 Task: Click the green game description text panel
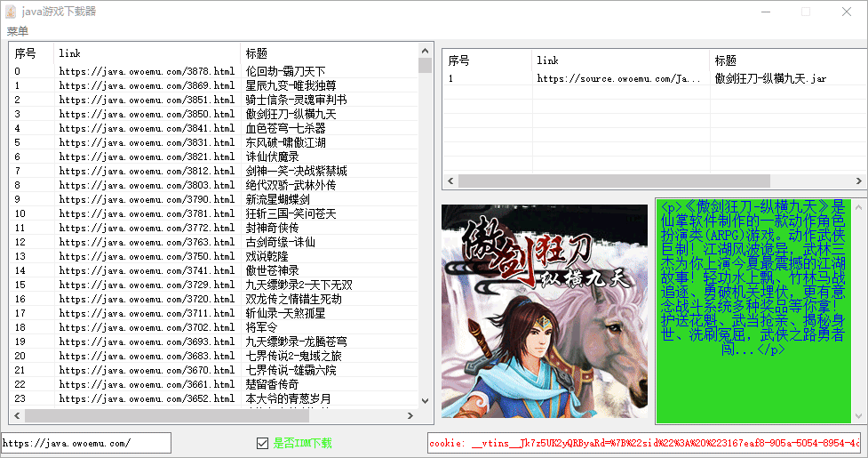753,311
